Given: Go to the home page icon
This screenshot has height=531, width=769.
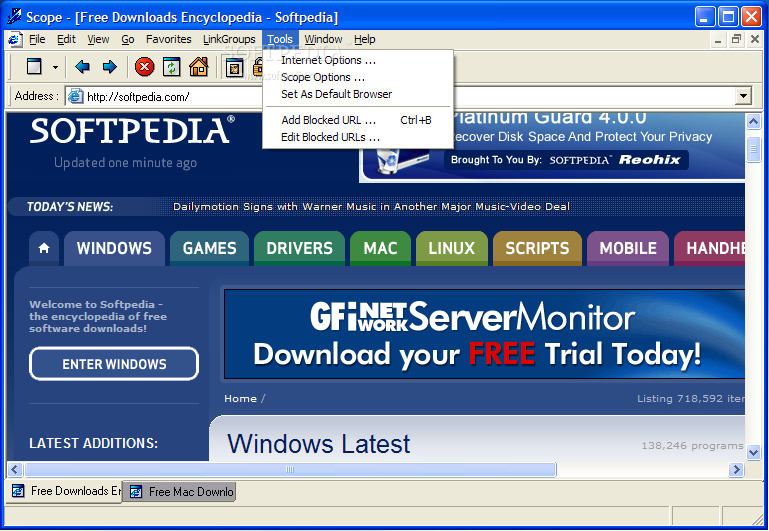Looking at the screenshot, I should coord(199,67).
